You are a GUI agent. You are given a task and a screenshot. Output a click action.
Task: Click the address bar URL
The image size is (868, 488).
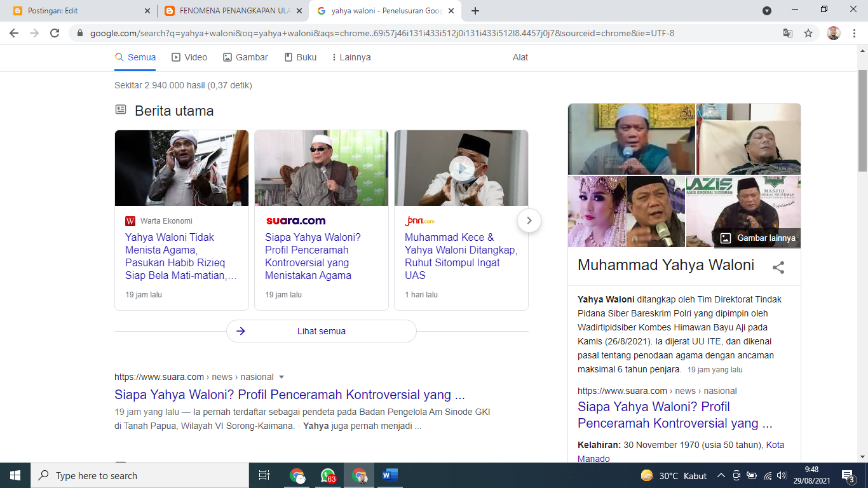(x=382, y=33)
